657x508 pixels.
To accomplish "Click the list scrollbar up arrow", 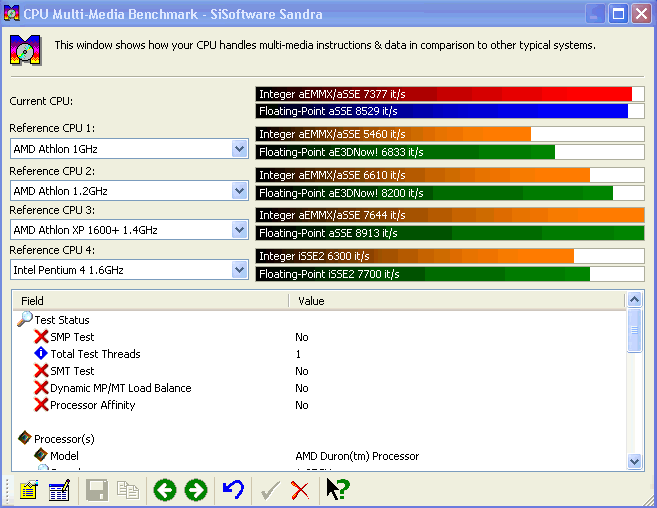I will coord(634,299).
